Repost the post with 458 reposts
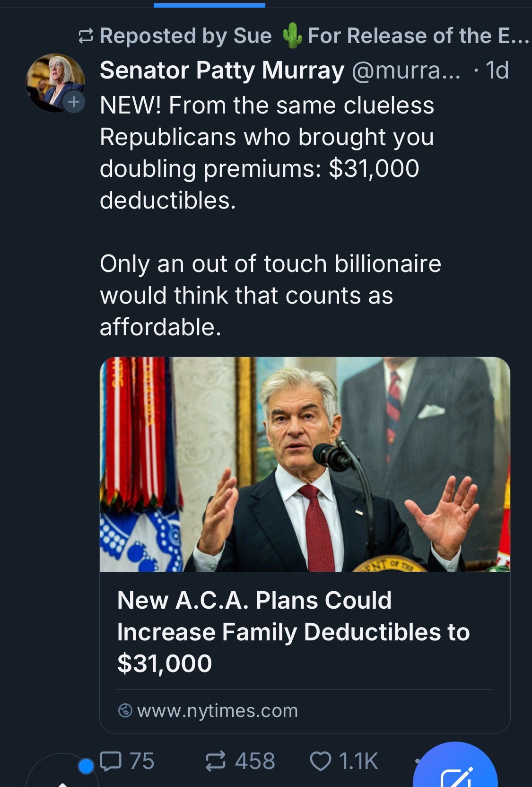 [240, 761]
